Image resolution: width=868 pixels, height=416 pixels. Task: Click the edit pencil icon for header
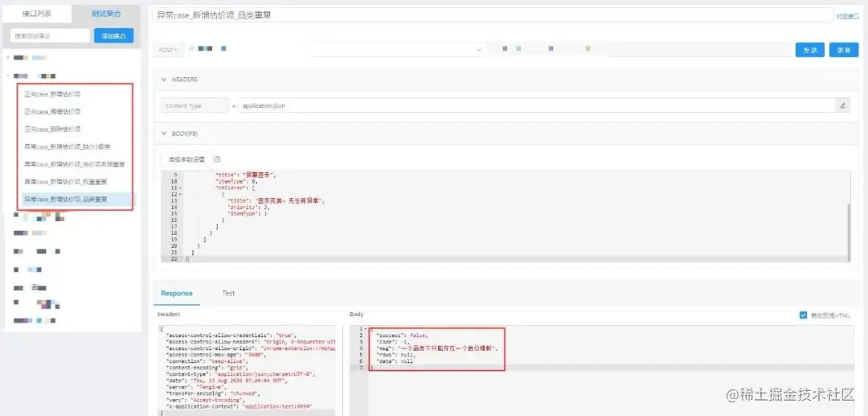[x=842, y=105]
